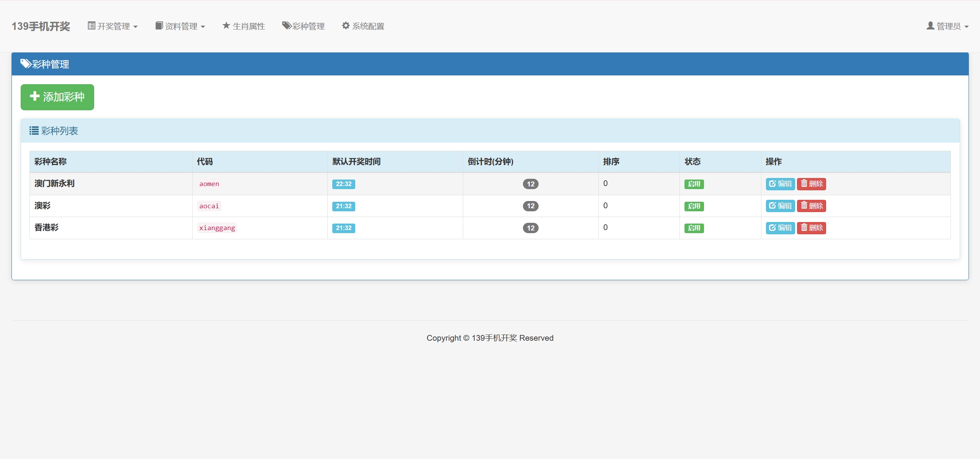Screen dimensions: 980x459
Task: Expand the 管理员 account dropdown
Action: (948, 26)
